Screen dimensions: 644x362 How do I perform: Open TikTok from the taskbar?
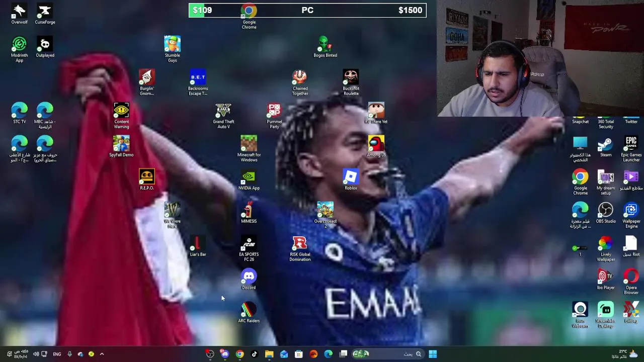click(254, 354)
